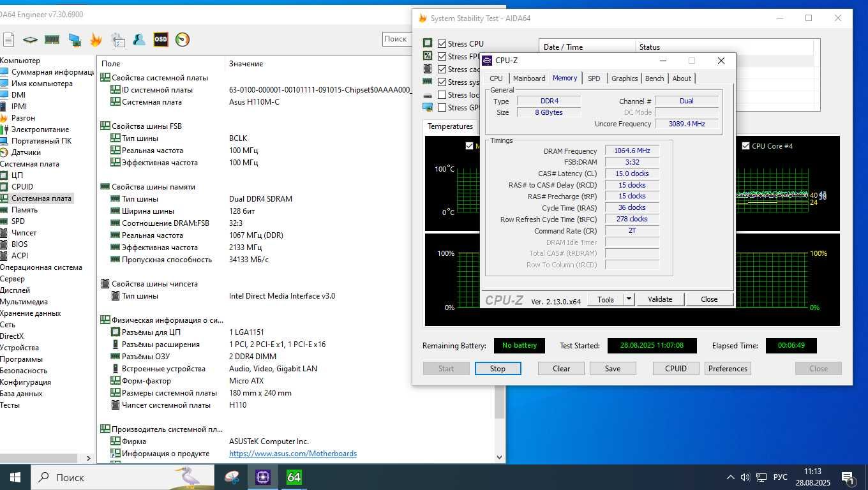The image size is (868, 490).
Task: Select ЦП under Системная плата
Action: pyautogui.click(x=17, y=175)
